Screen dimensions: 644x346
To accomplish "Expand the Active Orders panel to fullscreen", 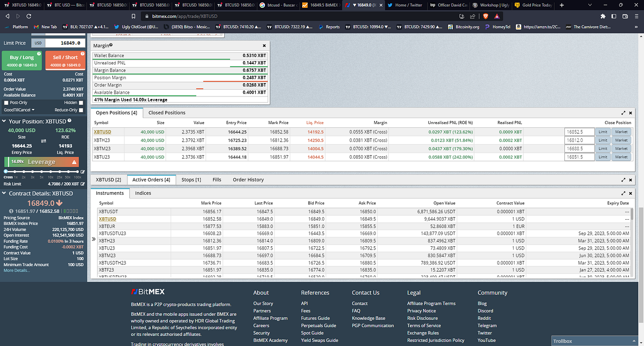I will pyautogui.click(x=623, y=180).
